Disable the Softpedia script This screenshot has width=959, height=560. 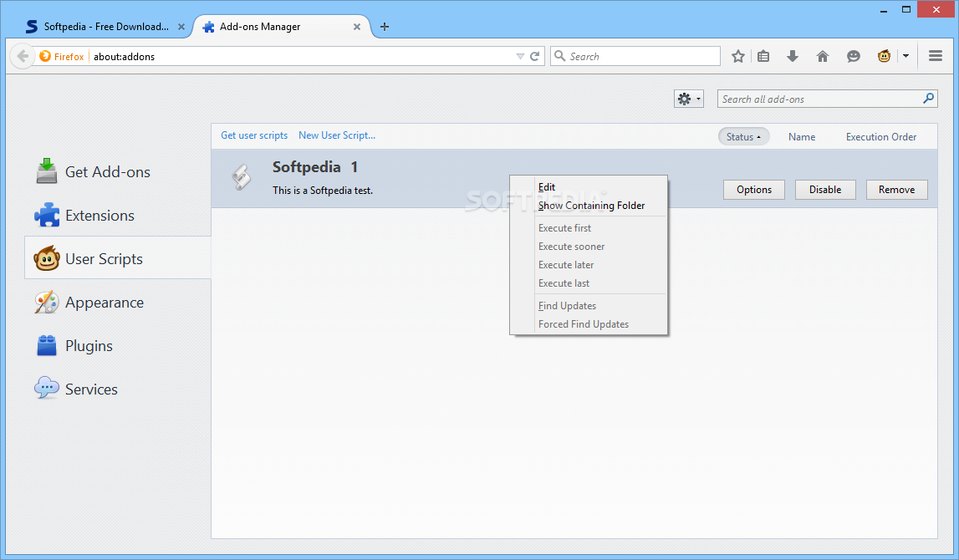825,190
